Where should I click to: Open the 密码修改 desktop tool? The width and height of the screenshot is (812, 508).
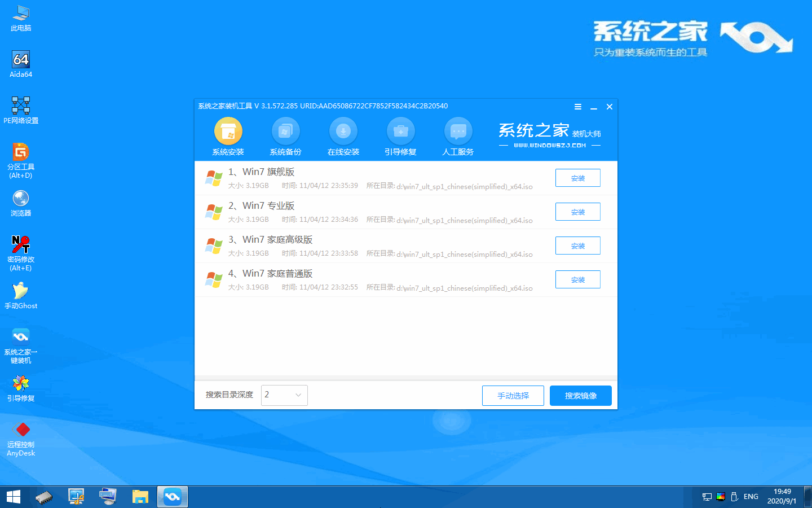click(x=21, y=245)
